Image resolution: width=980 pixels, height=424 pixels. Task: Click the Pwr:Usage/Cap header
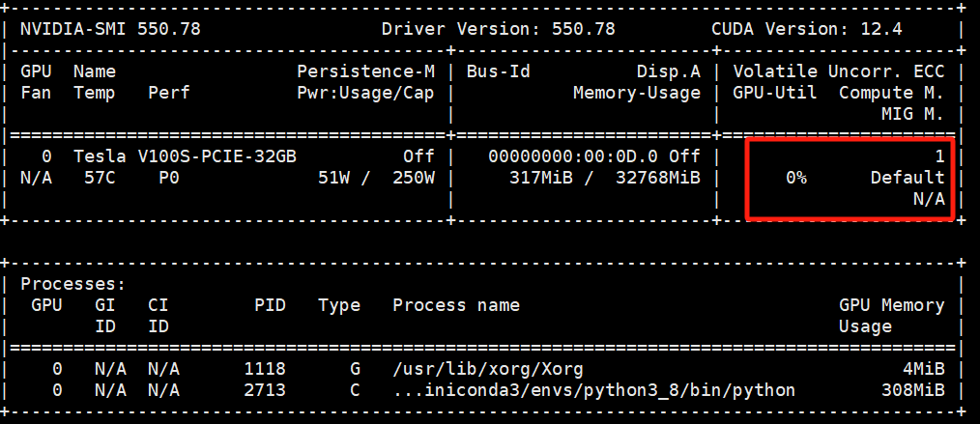pyautogui.click(x=365, y=94)
